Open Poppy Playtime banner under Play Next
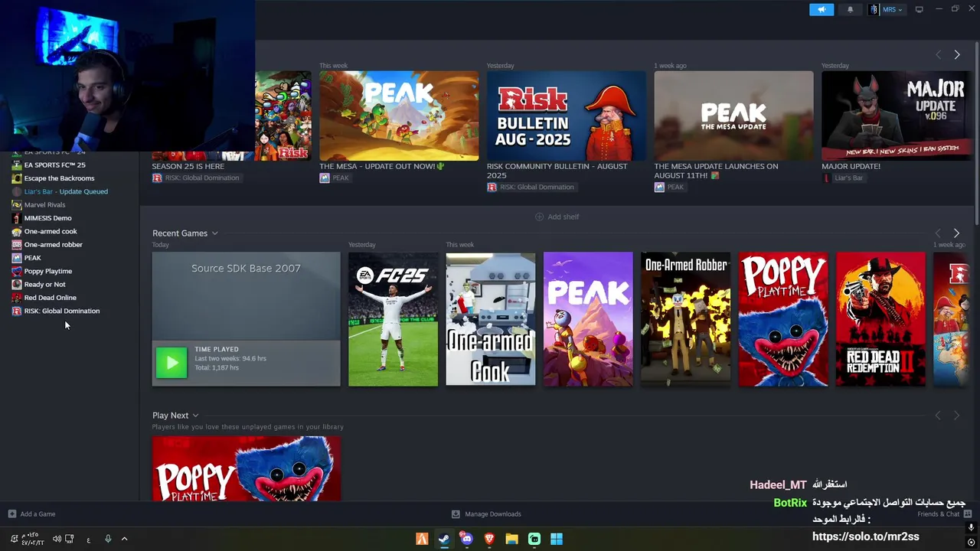Image resolution: width=980 pixels, height=551 pixels. [246, 468]
